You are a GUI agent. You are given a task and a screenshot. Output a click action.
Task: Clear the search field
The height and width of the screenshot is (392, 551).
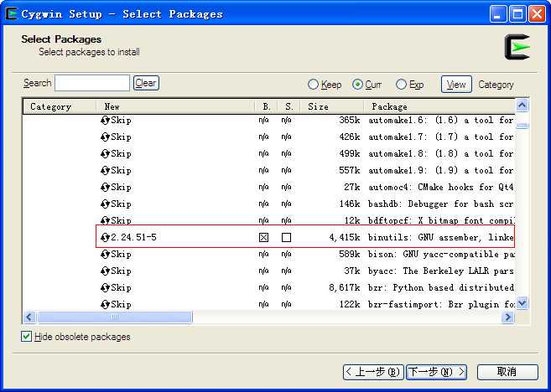(x=146, y=83)
